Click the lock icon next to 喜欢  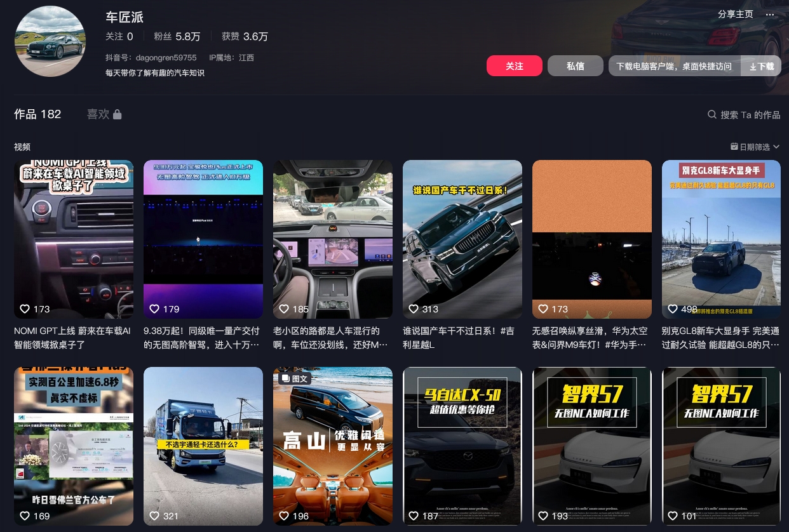click(117, 114)
